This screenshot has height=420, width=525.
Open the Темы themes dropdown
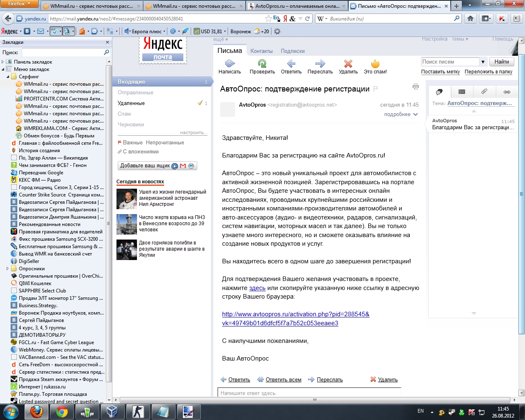[x=460, y=39]
